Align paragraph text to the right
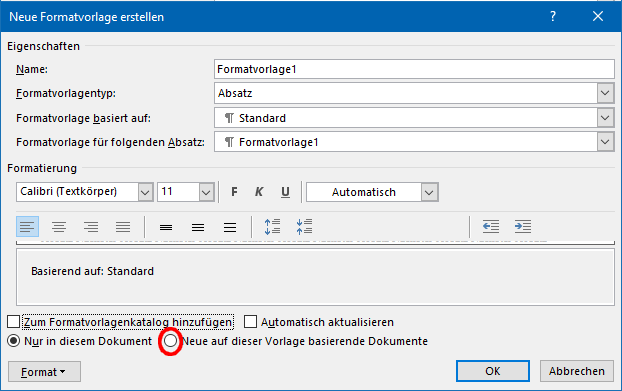Viewport: 622px width, 391px height. pos(91,226)
